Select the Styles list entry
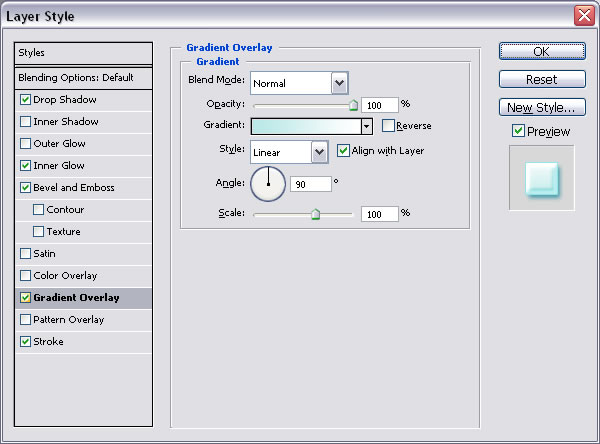The width and height of the screenshot is (600, 444). (x=83, y=53)
